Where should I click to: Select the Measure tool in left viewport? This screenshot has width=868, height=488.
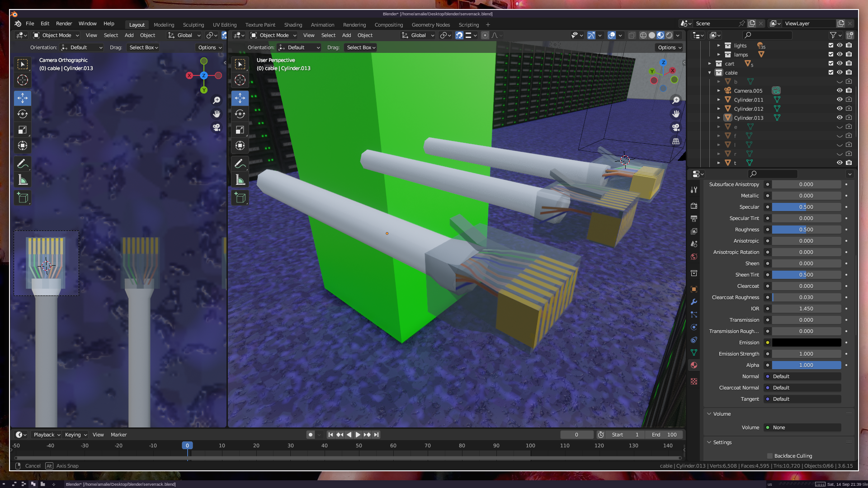23,180
